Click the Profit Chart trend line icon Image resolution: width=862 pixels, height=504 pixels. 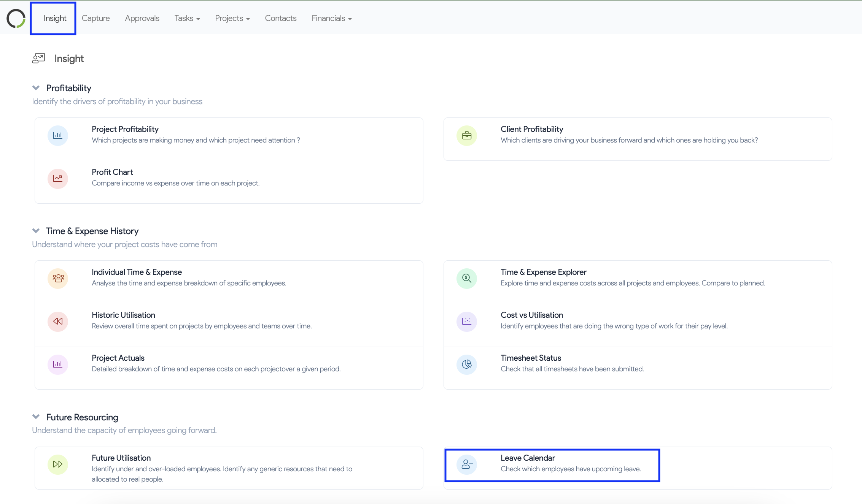tap(58, 178)
